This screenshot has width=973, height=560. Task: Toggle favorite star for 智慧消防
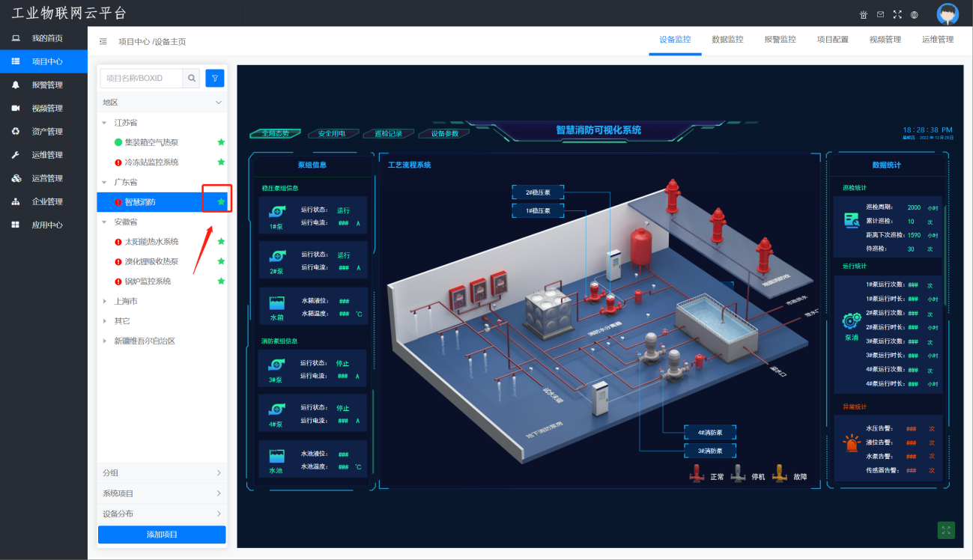point(221,202)
